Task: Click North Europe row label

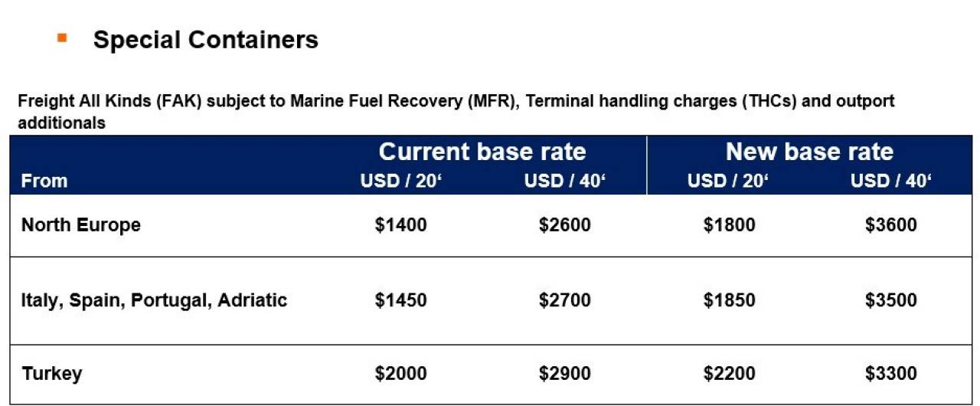Action: (81, 225)
